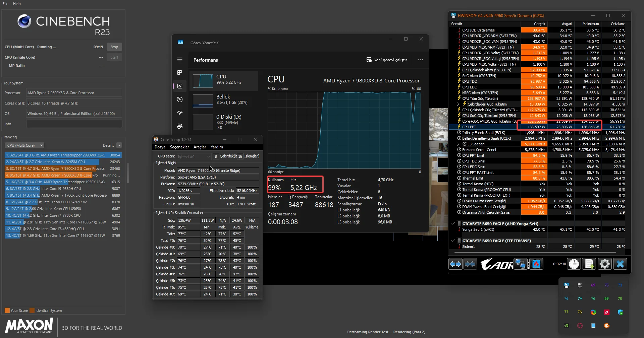The image size is (644, 338).
Task: Click the Core Temp tray temperature reading 73
Action: [x=620, y=285]
